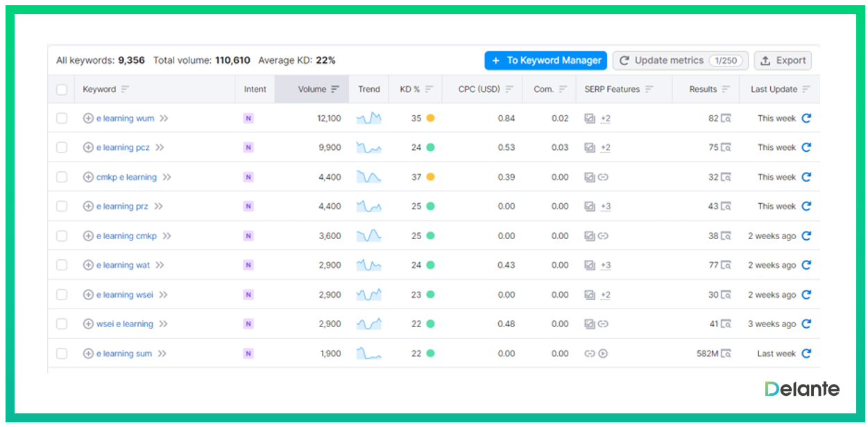Screen dimensions: 868x427
Task: Select the e learning wsei row checkbox
Action: (x=62, y=295)
